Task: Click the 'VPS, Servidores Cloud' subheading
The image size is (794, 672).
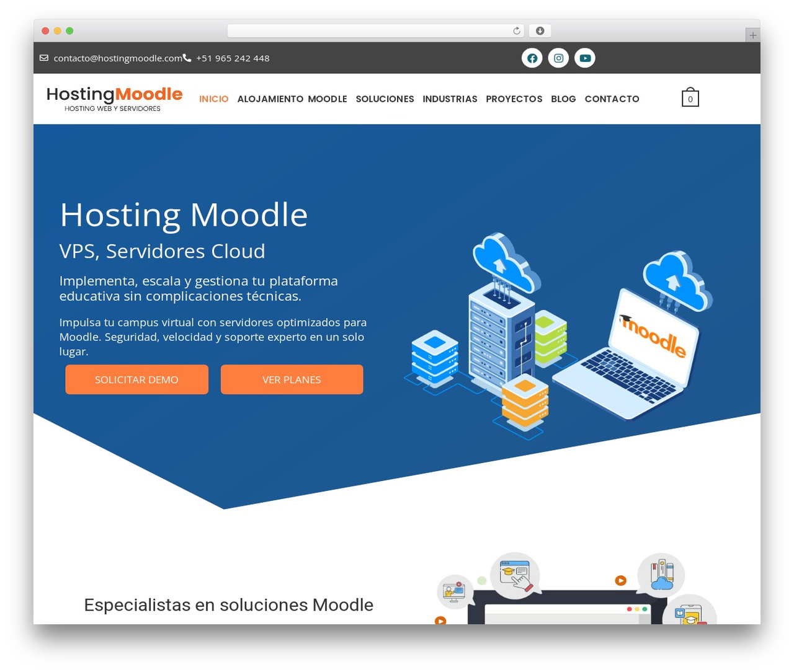Action: (163, 251)
